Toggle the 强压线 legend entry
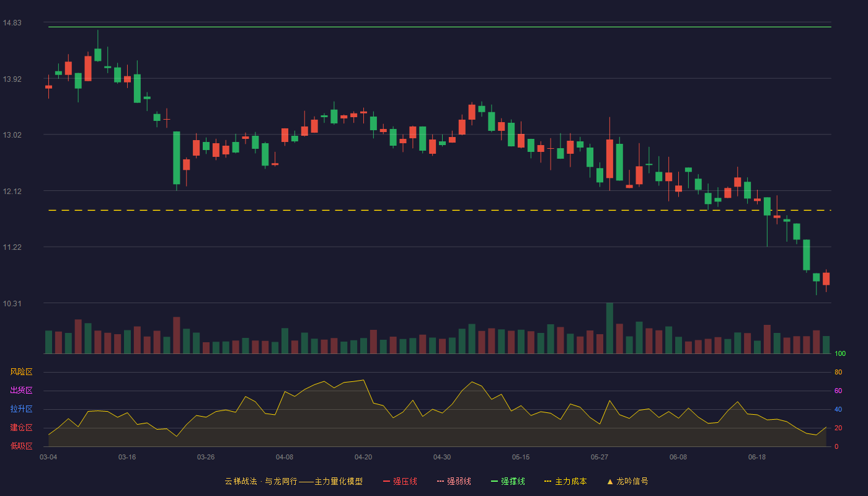868x496 pixels. pyautogui.click(x=400, y=481)
